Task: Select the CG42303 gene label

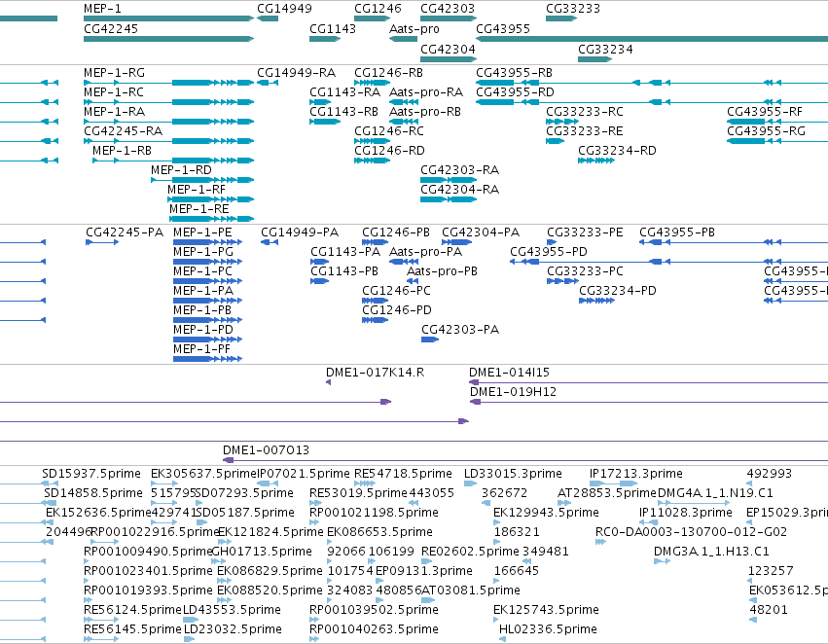Action: pyautogui.click(x=448, y=9)
